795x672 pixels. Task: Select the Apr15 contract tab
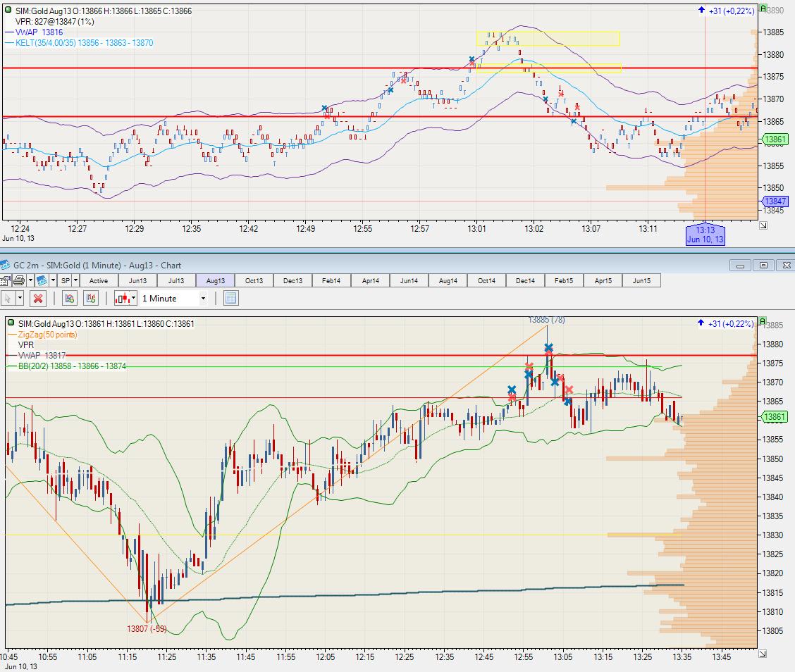tap(603, 281)
